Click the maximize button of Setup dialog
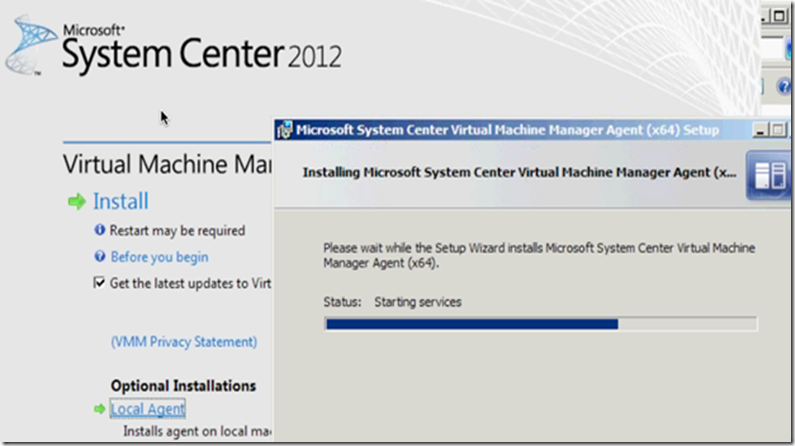The height and width of the screenshot is (446, 795). (778, 129)
